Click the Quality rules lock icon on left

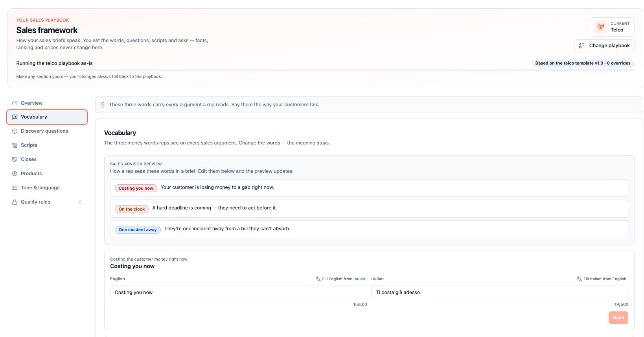[15, 202]
